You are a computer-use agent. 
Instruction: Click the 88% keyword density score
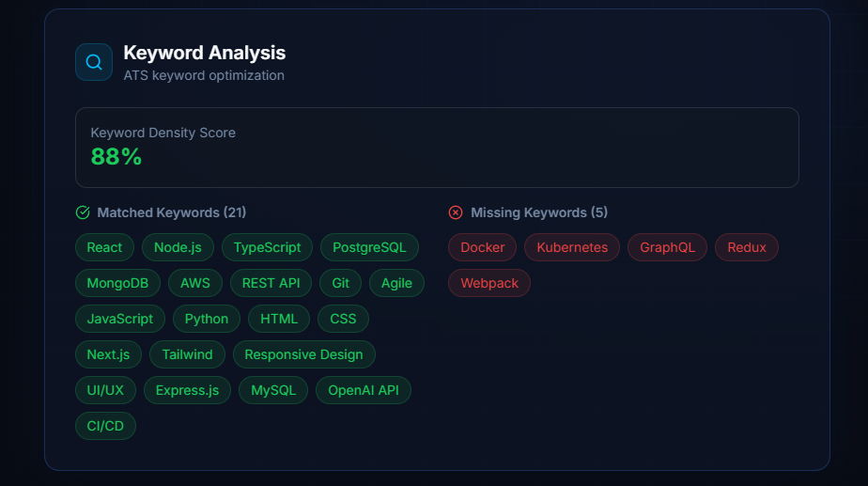coord(116,157)
